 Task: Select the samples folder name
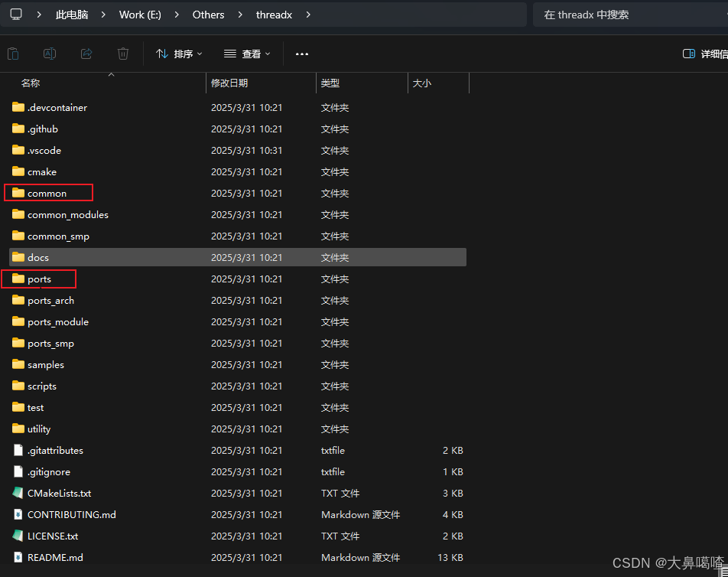point(46,365)
